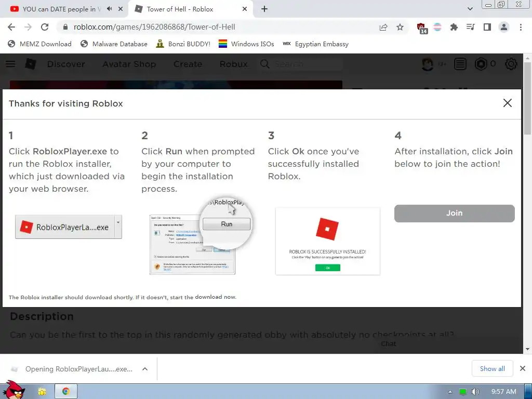The width and height of the screenshot is (532, 399).
Task: Open Create in Roblox navigation
Action: coord(188,64)
